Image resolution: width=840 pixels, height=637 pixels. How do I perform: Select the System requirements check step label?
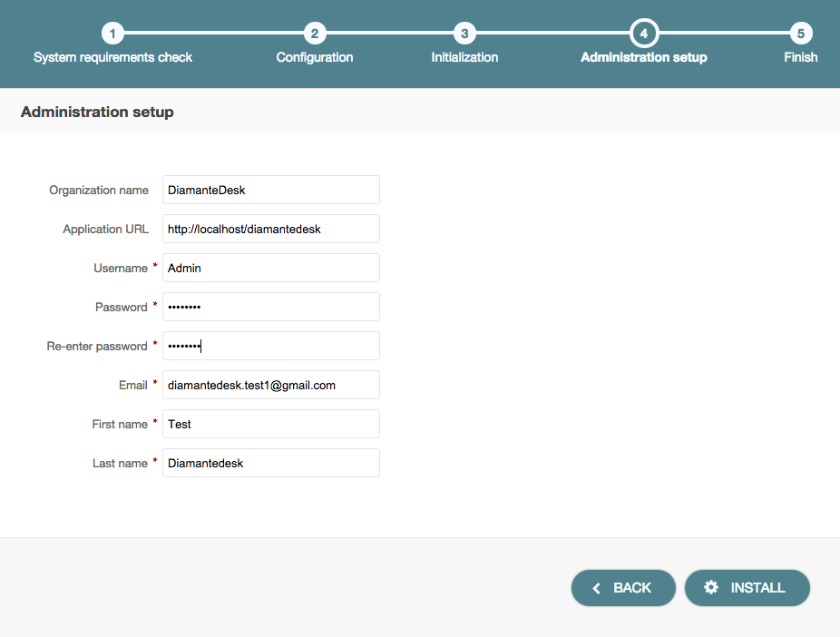point(112,57)
